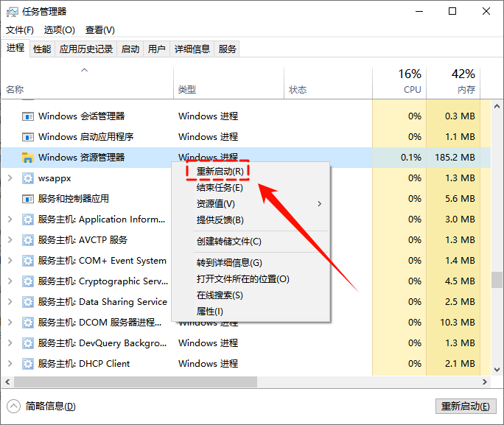Viewport: 504px width, 425px height.
Task: Switch to the 详细信息 tab
Action: coord(192,49)
